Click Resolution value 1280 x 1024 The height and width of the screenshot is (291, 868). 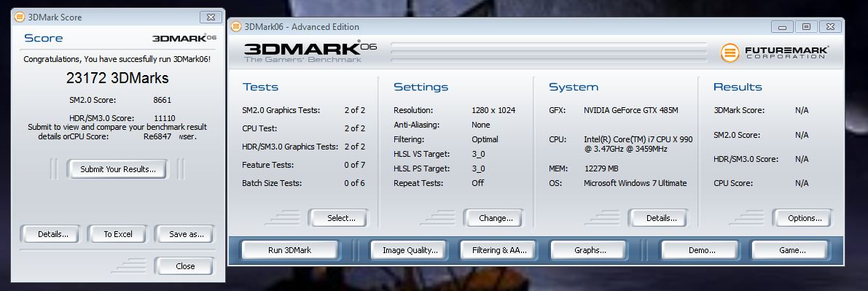493,110
